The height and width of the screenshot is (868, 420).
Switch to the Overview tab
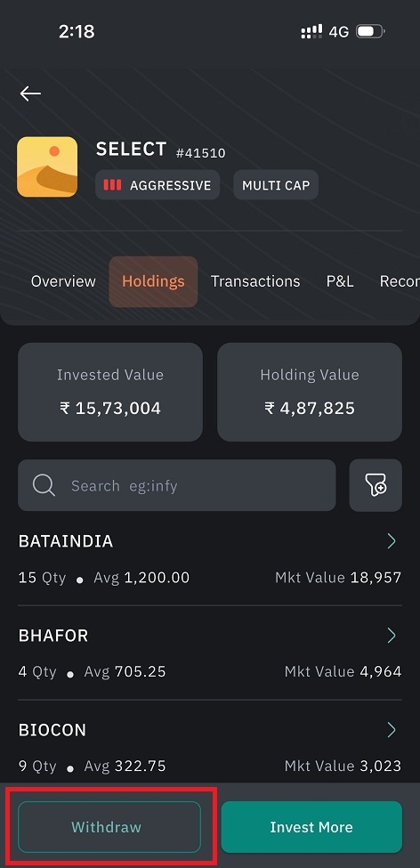click(63, 281)
